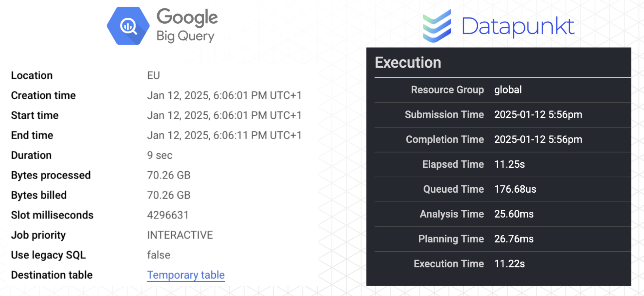Open the Temporary table link
Screen dimensions: 644x296
(186, 275)
